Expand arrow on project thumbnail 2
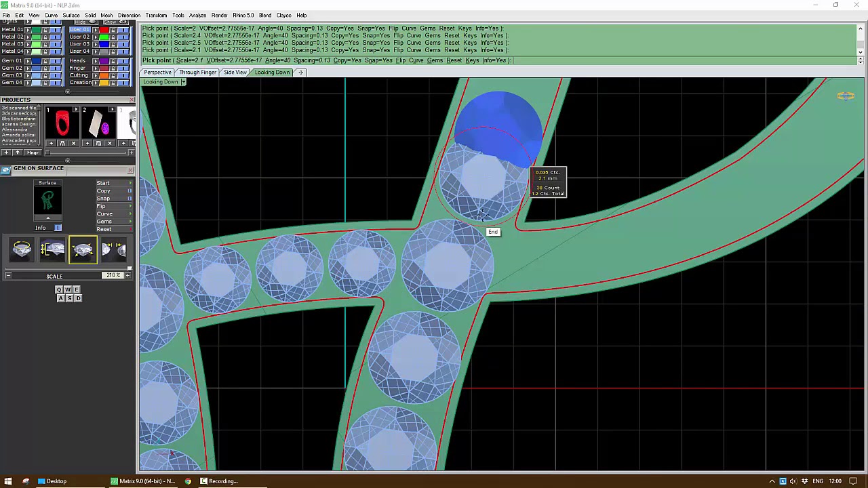 [x=112, y=109]
